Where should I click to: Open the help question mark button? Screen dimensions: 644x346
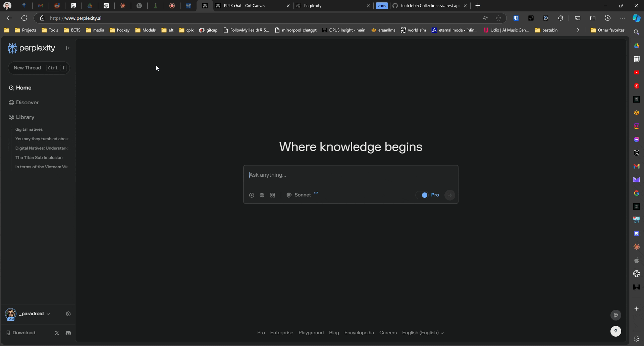pos(615,331)
